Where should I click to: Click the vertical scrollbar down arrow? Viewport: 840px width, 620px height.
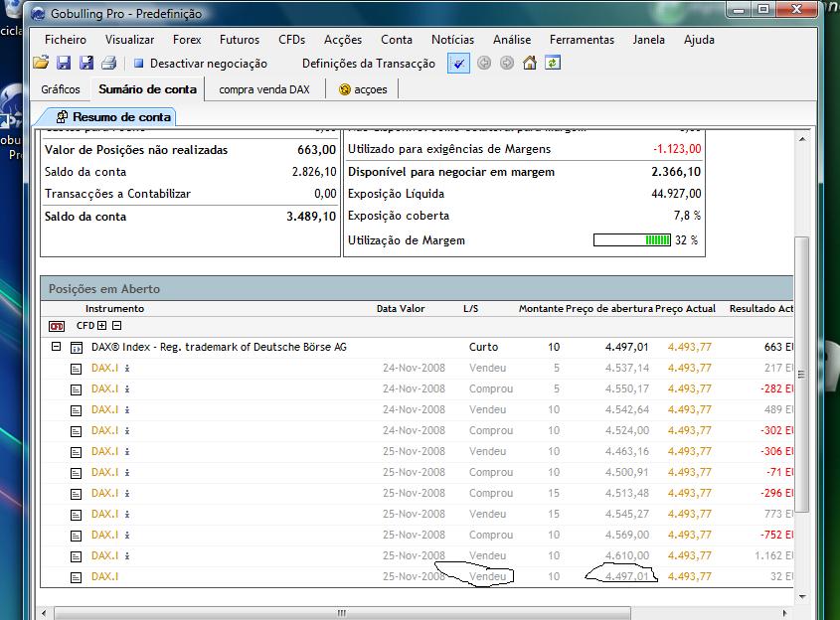tap(802, 596)
